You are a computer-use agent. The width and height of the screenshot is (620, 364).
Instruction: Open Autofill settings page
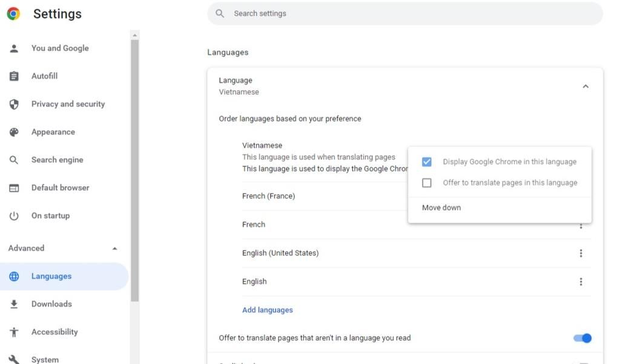point(44,76)
